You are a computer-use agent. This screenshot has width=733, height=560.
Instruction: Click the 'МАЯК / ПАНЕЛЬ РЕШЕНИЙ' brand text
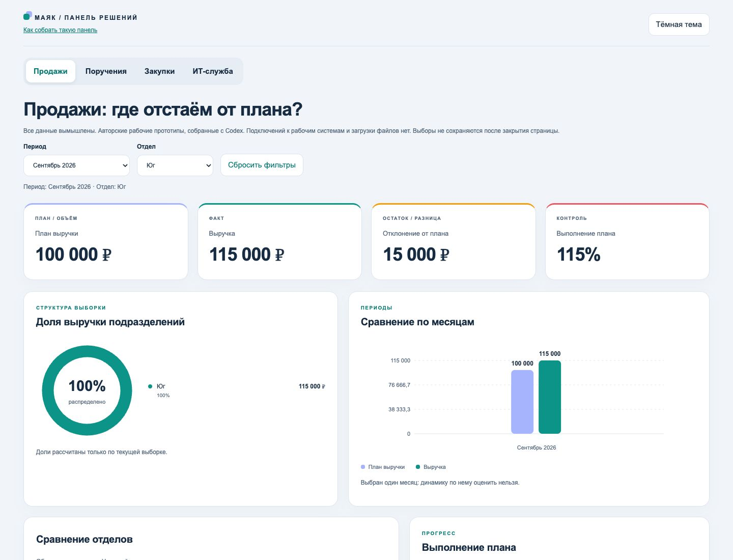click(86, 18)
